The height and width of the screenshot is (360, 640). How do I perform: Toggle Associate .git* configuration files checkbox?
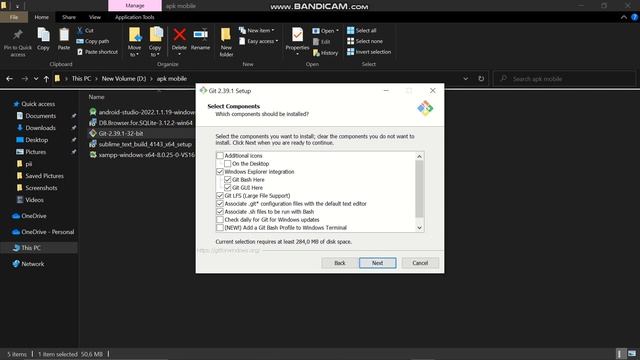tap(220, 204)
